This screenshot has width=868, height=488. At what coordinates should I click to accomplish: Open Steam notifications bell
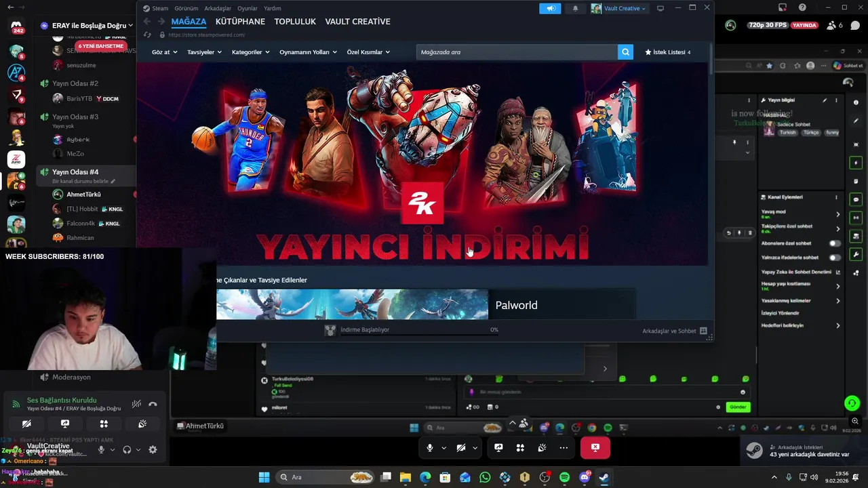(x=576, y=8)
